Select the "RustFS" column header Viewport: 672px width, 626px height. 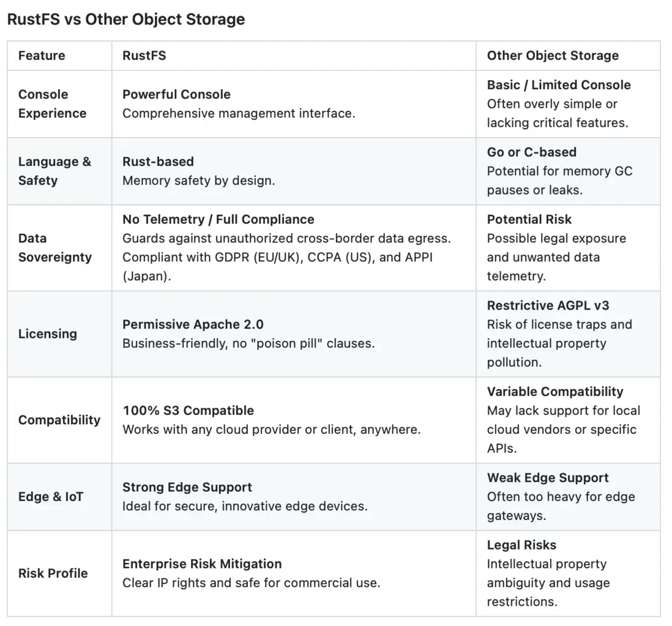pyautogui.click(x=144, y=56)
